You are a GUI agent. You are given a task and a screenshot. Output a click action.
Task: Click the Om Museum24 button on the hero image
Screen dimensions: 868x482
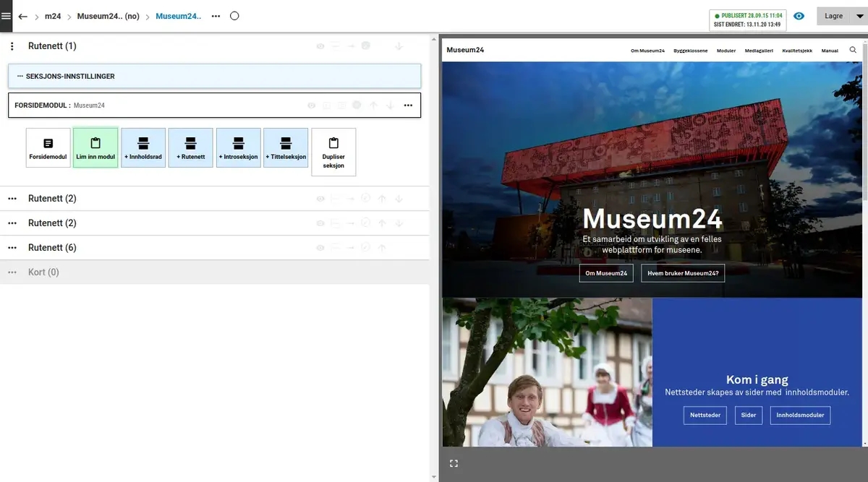point(606,272)
